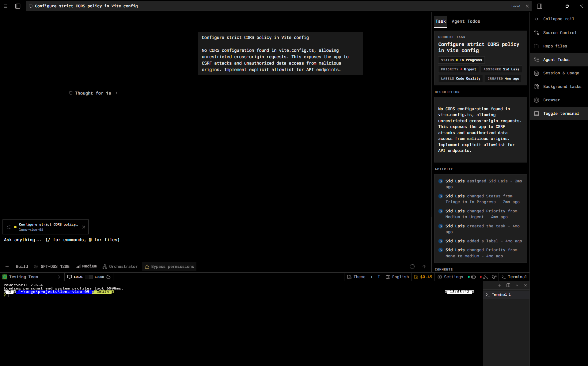Click the loading spinner icon in composer
Image resolution: width=588 pixels, height=366 pixels.
tap(412, 267)
